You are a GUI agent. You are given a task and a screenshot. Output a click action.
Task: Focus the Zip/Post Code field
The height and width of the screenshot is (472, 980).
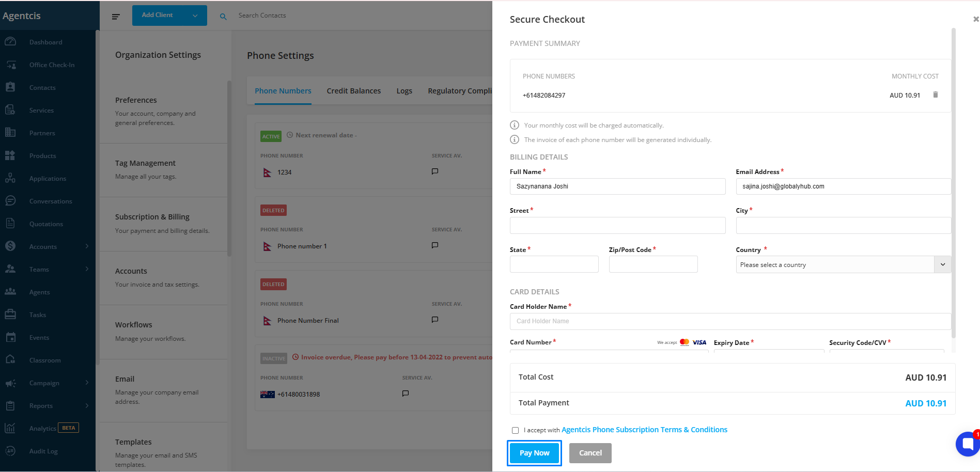click(x=653, y=264)
